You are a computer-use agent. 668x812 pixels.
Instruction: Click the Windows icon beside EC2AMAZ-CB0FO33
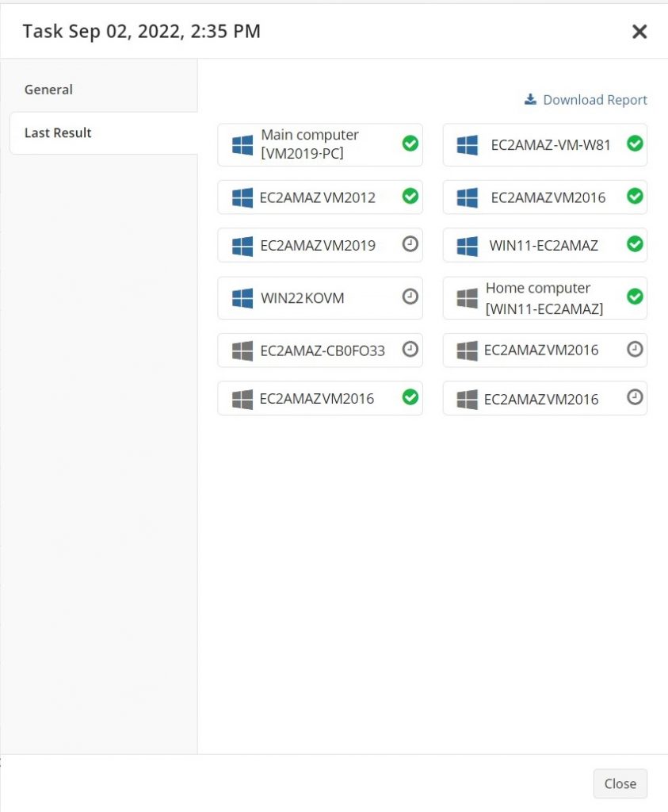[242, 349]
